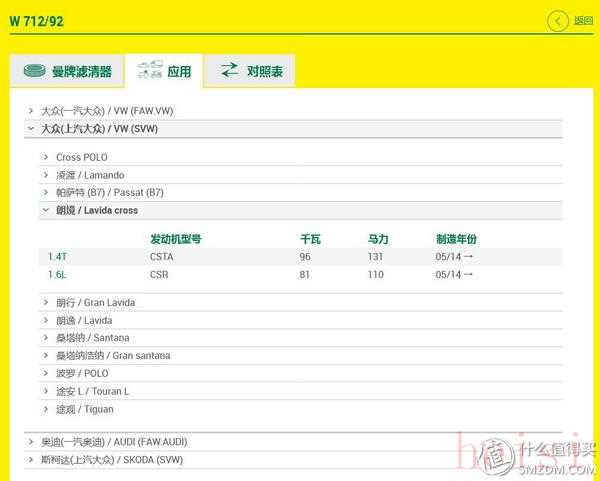This screenshot has height=481, width=600.
Task: Expand 奥迪(一汽奥迪) / AUDI (FAW AUDI)
Action: (x=114, y=441)
